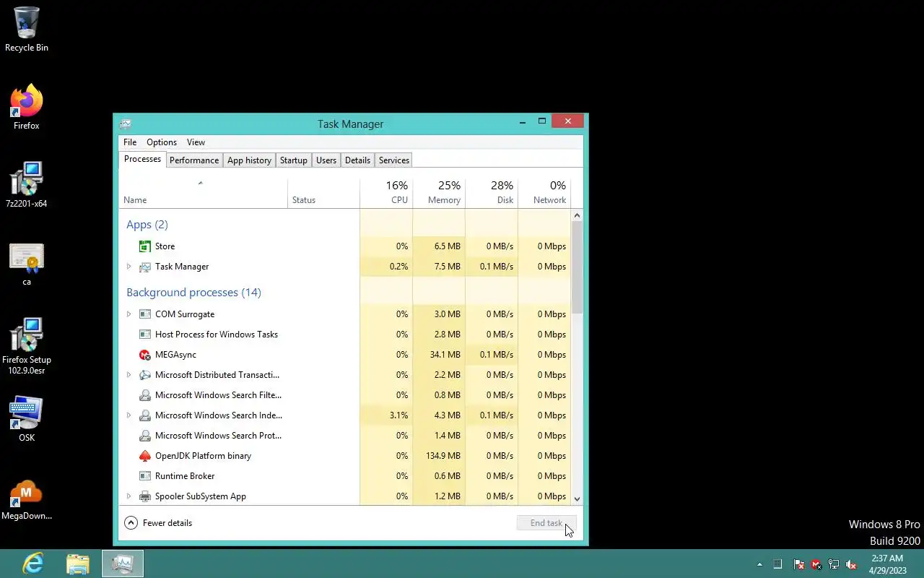Screen dimensions: 924x578
Task: Expand the COM Surrogate process
Action: coord(129,314)
